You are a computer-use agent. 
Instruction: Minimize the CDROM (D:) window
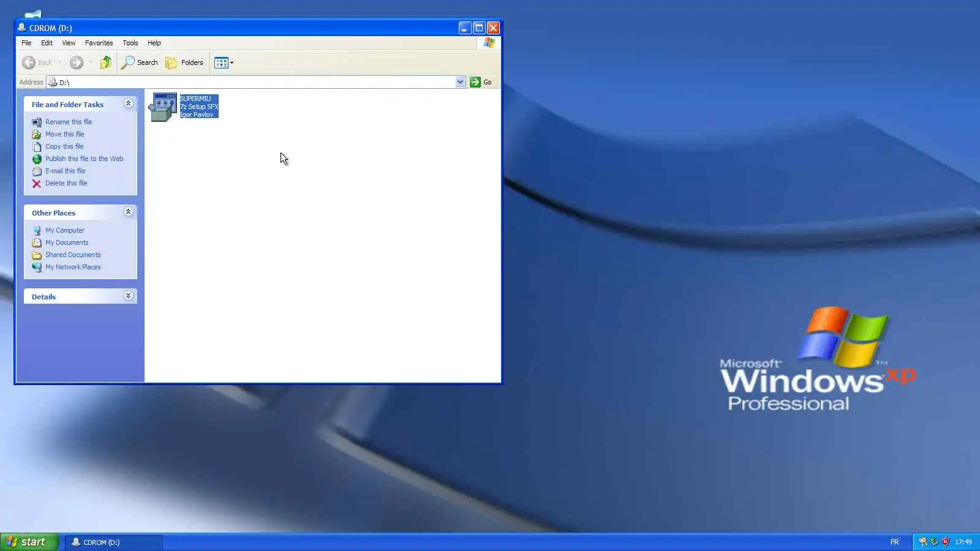coord(465,28)
